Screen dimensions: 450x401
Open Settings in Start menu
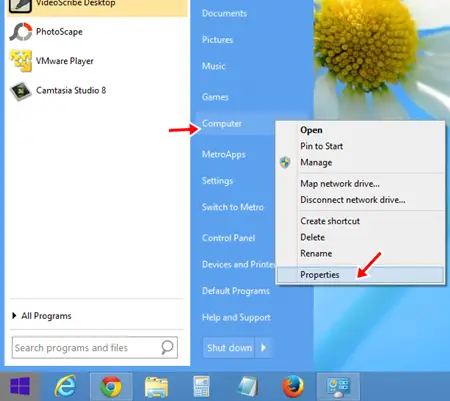217,181
